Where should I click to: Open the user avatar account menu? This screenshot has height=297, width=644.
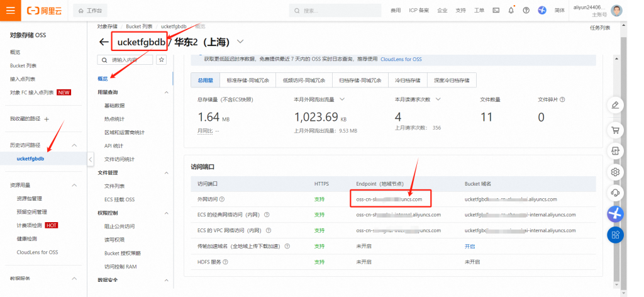(x=616, y=11)
